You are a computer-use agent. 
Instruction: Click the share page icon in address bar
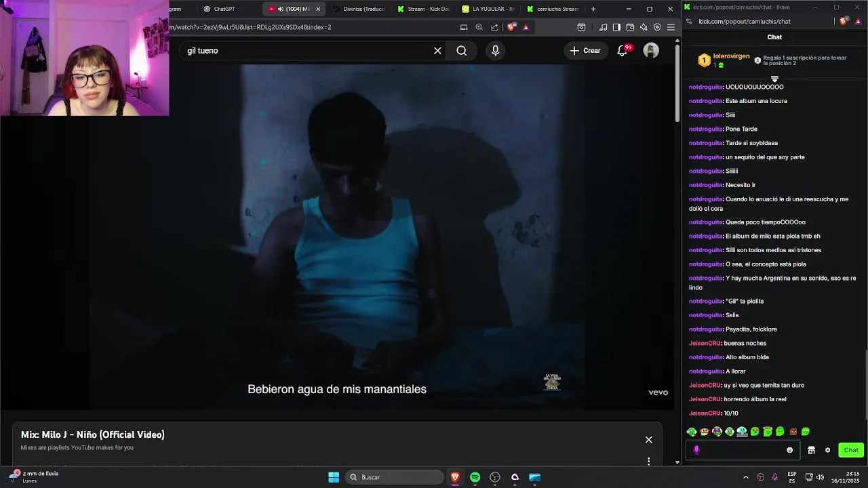click(x=494, y=27)
